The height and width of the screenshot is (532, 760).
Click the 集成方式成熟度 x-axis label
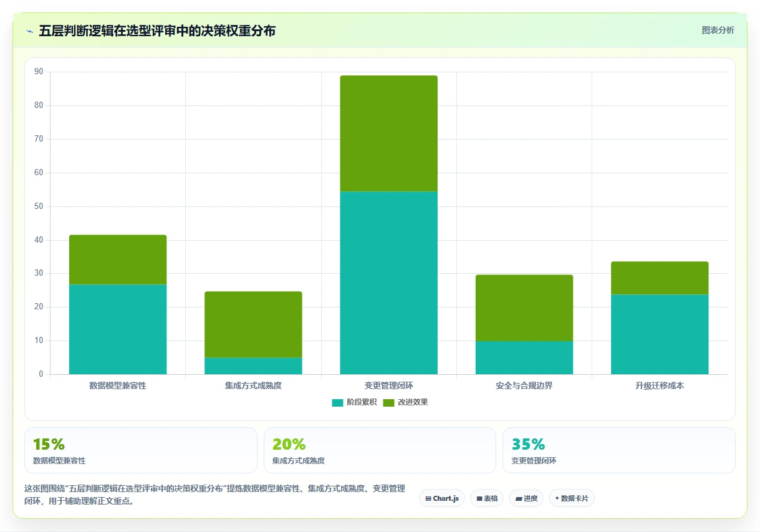pos(253,386)
